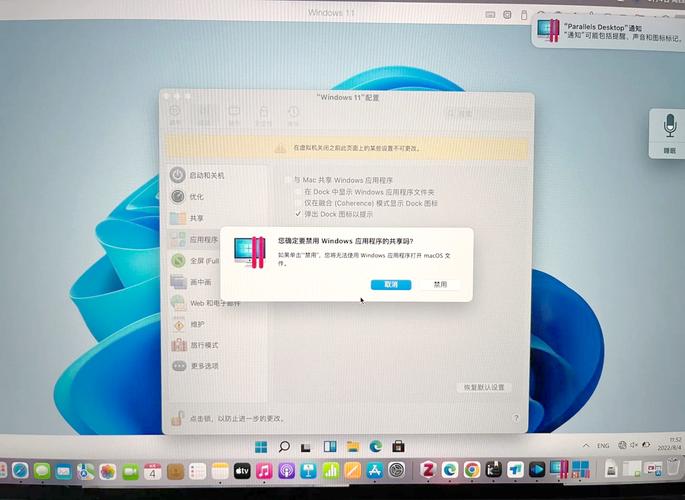Open the Windows Start menu
The image size is (685, 500).
pos(261,447)
